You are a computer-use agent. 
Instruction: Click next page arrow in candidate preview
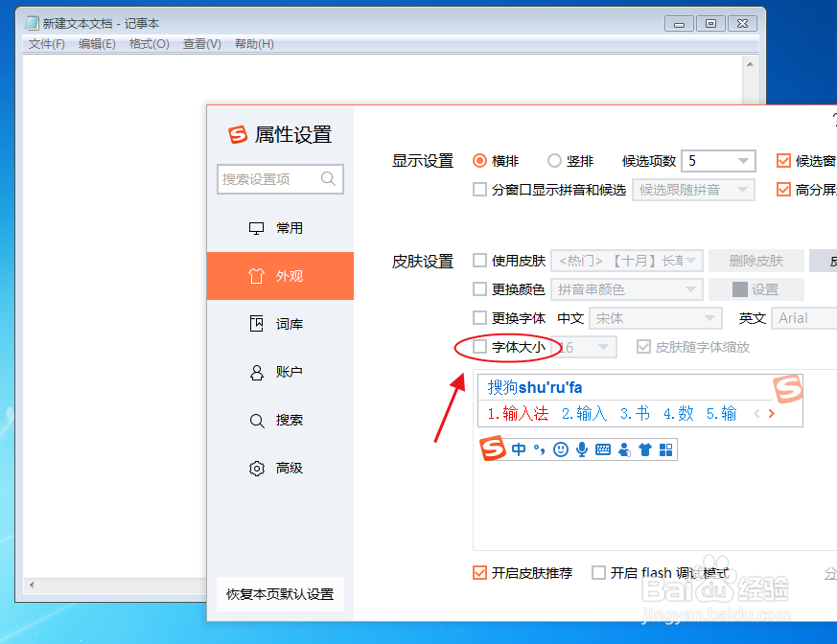click(772, 413)
